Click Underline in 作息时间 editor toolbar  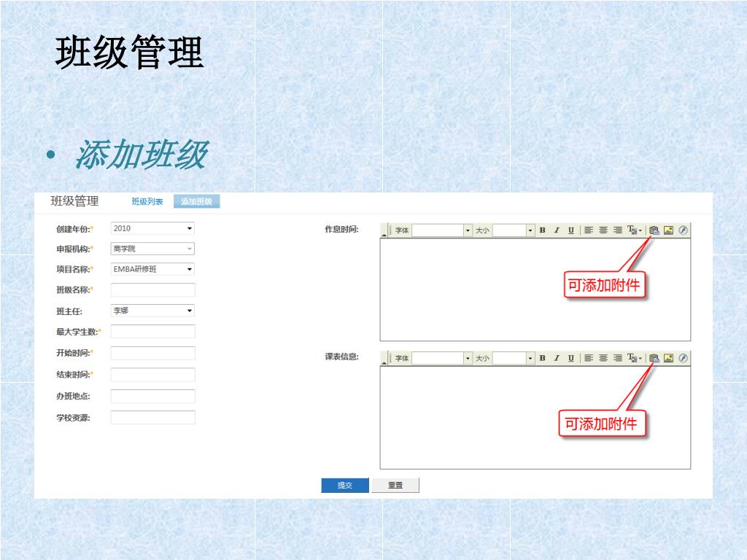click(570, 230)
